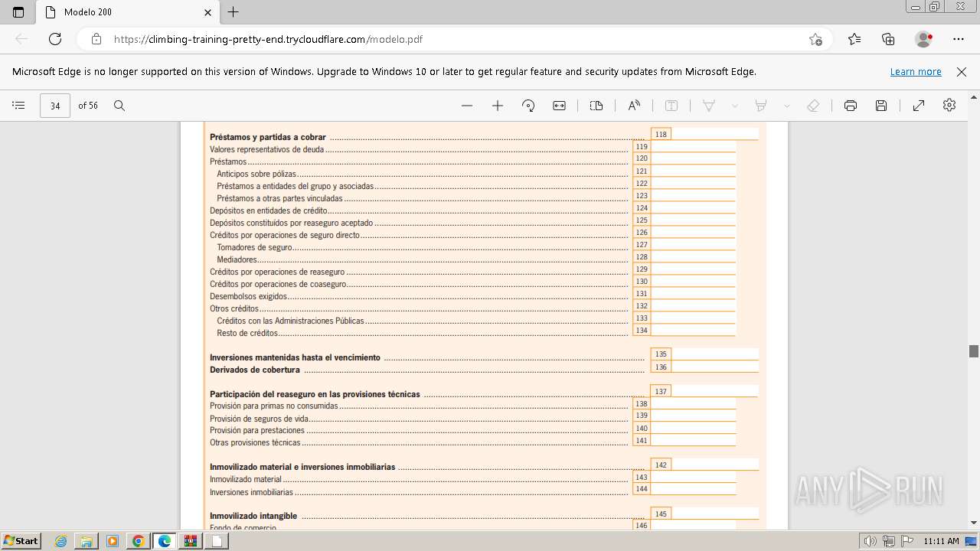Viewport: 980px width, 551px height.
Task: Follow the Learn more link
Action: pos(916,71)
